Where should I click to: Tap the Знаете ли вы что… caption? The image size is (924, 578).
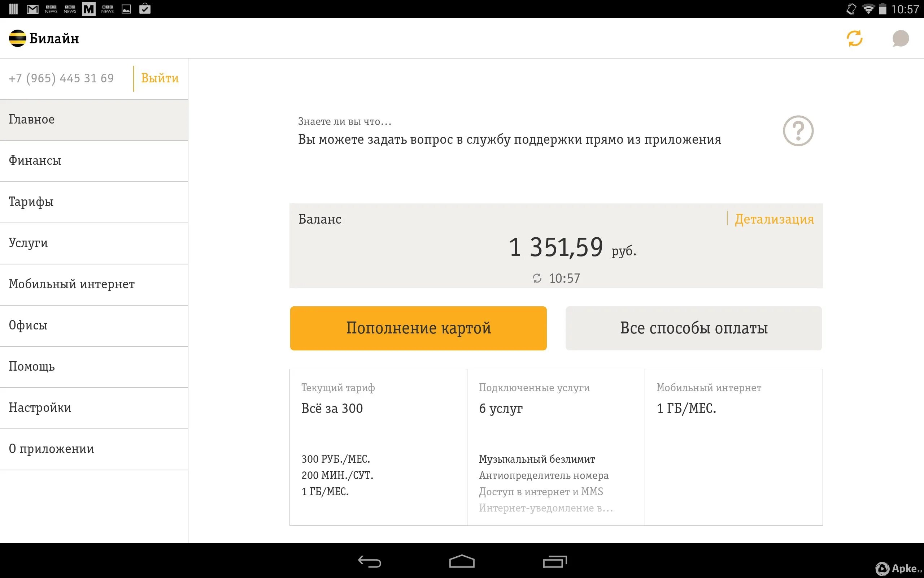pyautogui.click(x=344, y=122)
